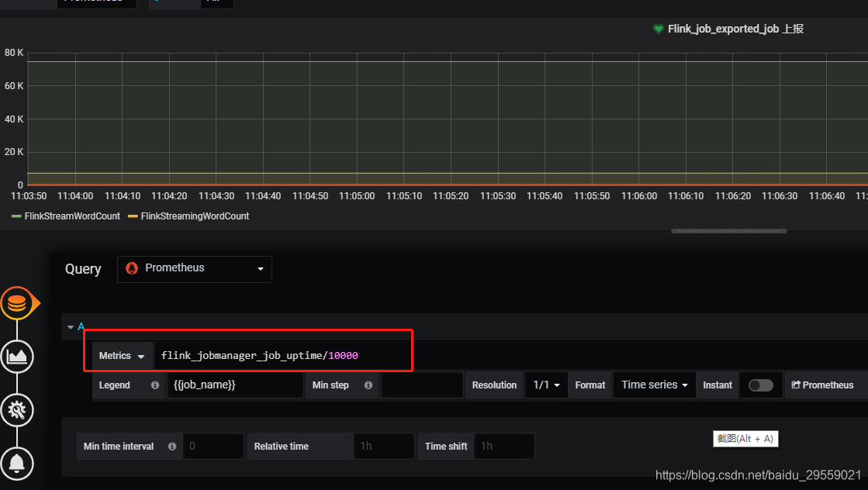Click the 截图(Alt + A) button
This screenshot has width=868, height=490.
tap(745, 439)
